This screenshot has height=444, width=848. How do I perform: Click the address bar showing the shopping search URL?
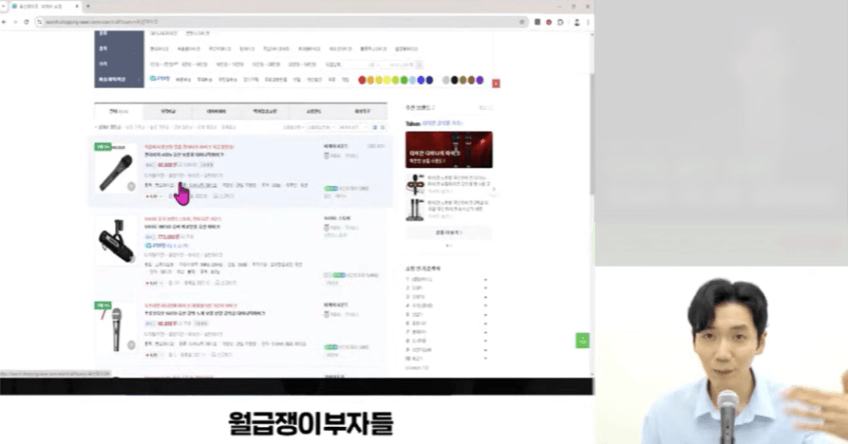[279, 22]
